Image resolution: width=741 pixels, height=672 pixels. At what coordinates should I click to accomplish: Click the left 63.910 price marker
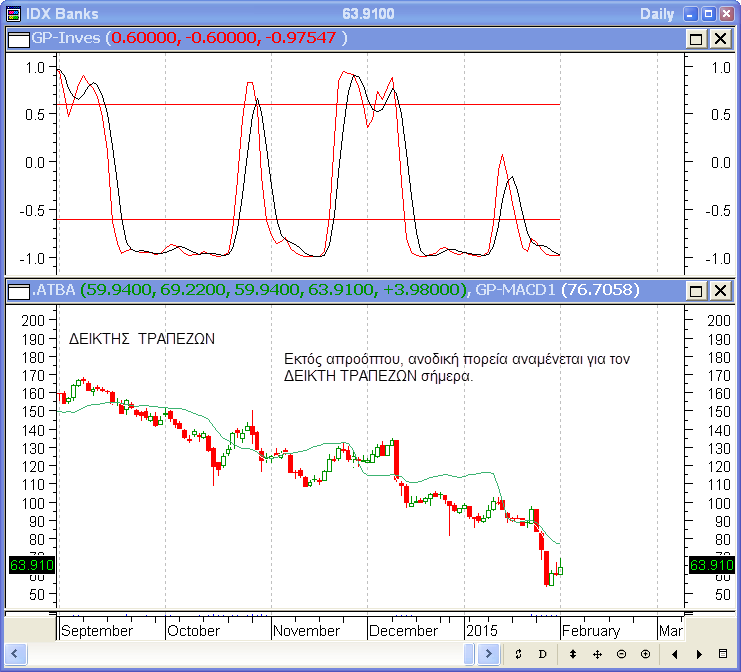[32, 565]
